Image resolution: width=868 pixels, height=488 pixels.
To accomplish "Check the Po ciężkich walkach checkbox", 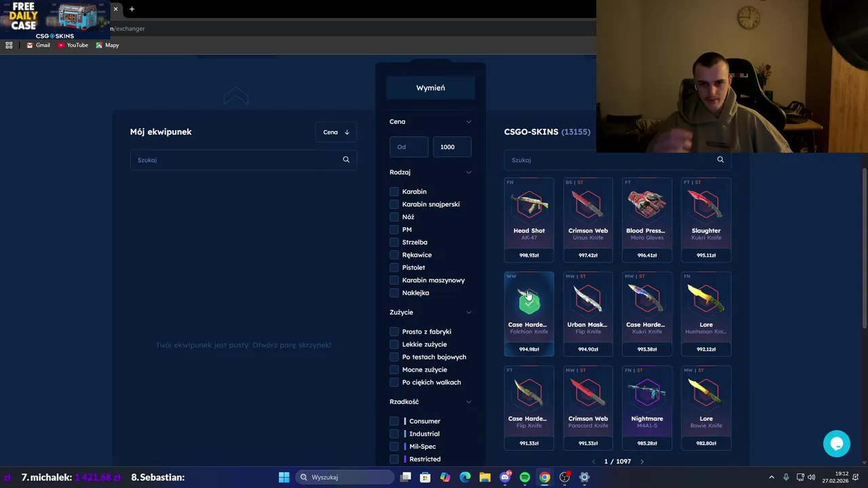I will click(394, 382).
